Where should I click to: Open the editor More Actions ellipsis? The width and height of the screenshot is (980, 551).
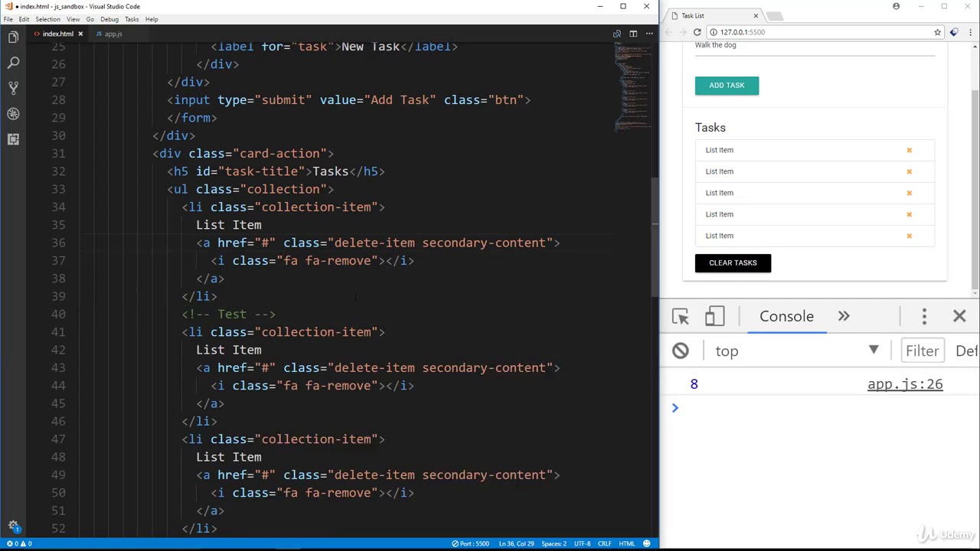[649, 34]
